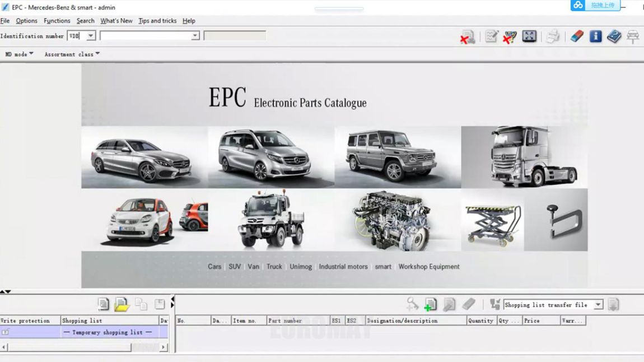Click the industrial engine image

pos(398,220)
